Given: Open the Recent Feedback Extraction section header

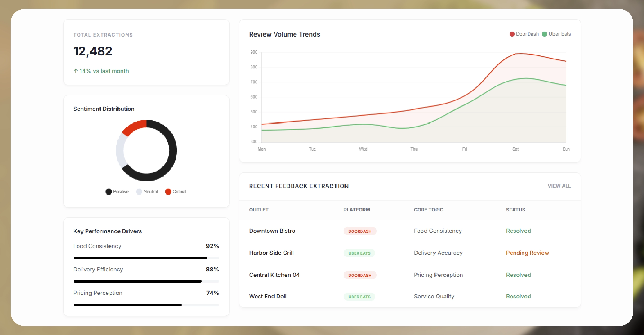Looking at the screenshot, I should tap(298, 186).
